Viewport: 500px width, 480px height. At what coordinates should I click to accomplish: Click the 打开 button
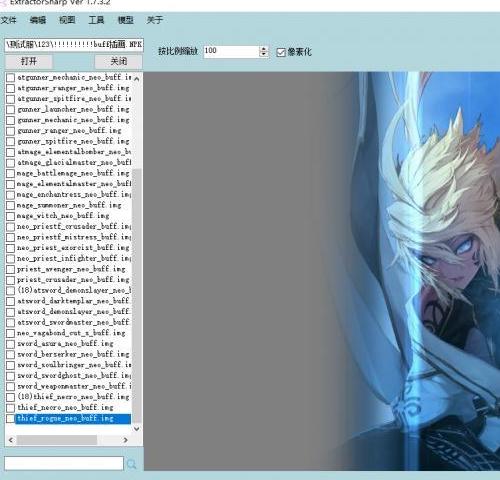pyautogui.click(x=29, y=62)
